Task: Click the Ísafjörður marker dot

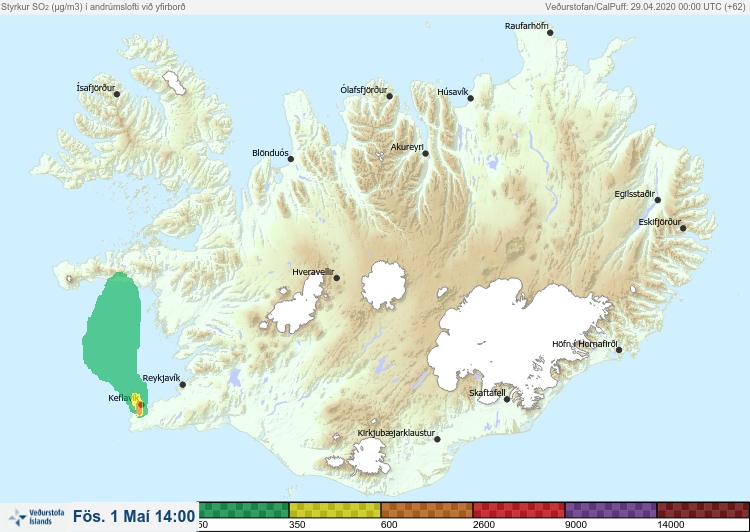Action: 117,94
